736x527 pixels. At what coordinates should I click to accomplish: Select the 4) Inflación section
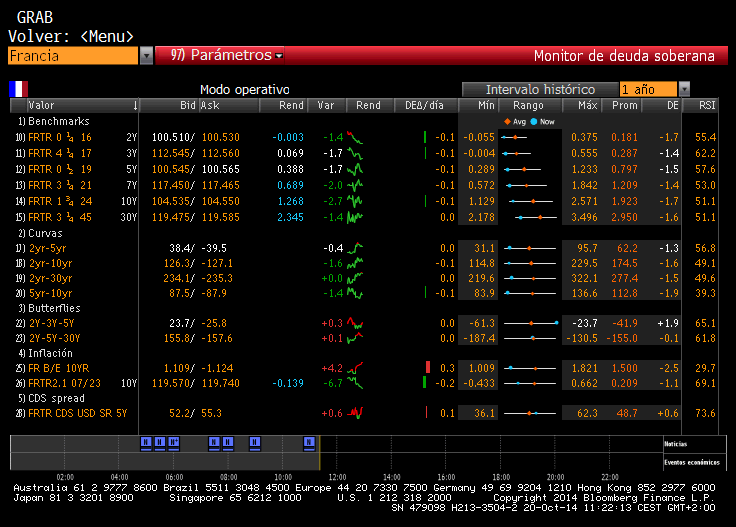(x=45, y=353)
